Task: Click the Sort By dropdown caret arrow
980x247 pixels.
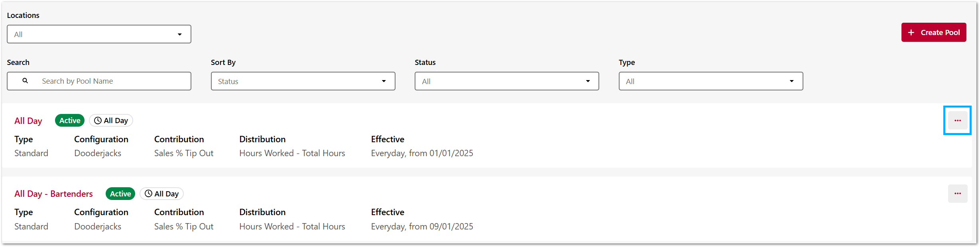Action: click(384, 81)
